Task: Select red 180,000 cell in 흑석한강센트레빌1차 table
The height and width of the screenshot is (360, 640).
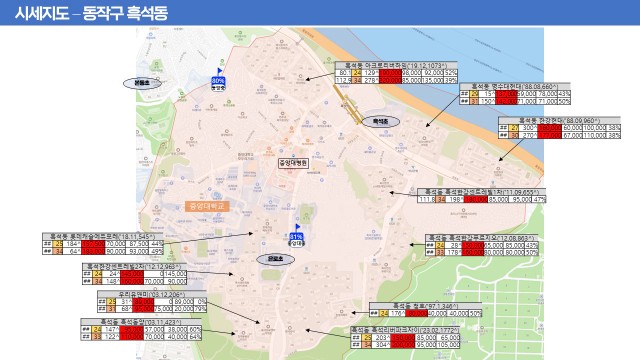Action: (x=476, y=200)
